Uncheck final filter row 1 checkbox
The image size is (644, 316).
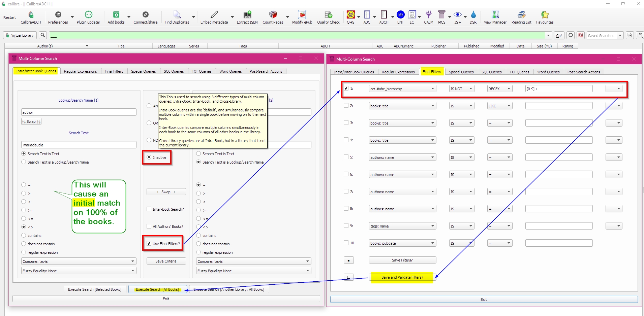[346, 88]
